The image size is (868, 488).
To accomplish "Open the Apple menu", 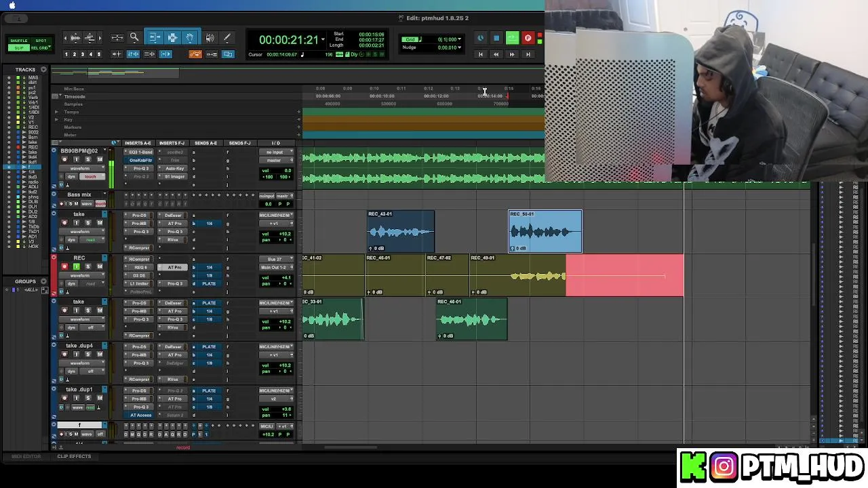I will coord(12,5).
